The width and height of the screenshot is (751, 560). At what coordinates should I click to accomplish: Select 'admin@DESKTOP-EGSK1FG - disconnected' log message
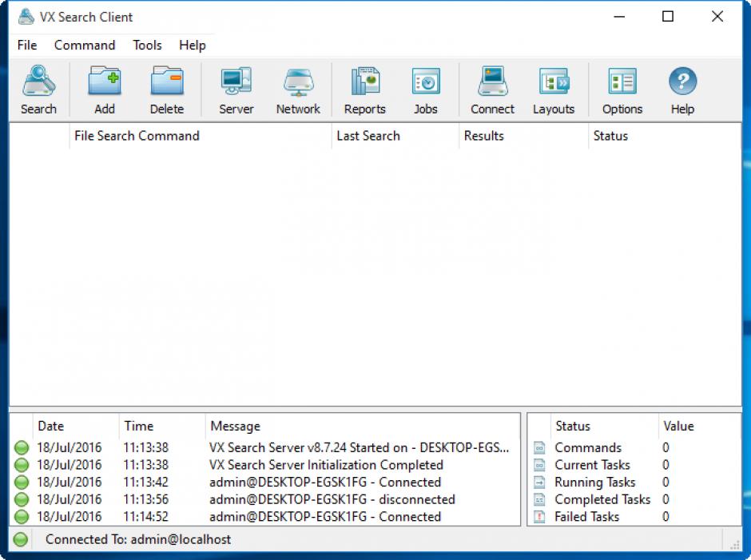click(x=332, y=499)
